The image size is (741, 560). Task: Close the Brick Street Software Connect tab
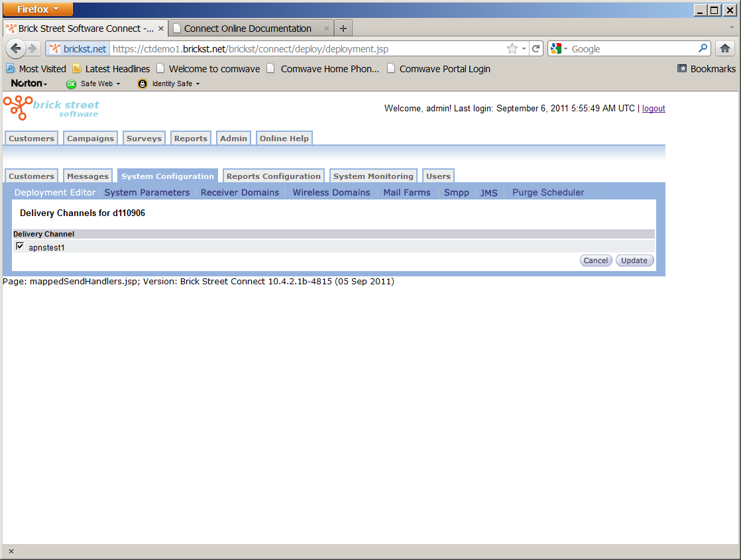click(x=161, y=28)
